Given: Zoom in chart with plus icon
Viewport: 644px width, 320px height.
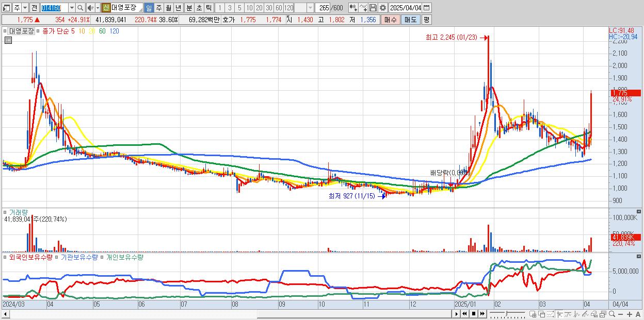Looking at the screenshot, I should point(629,314).
